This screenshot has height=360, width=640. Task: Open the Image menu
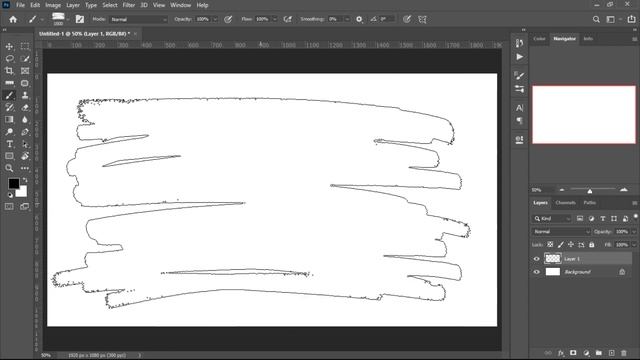point(53,5)
